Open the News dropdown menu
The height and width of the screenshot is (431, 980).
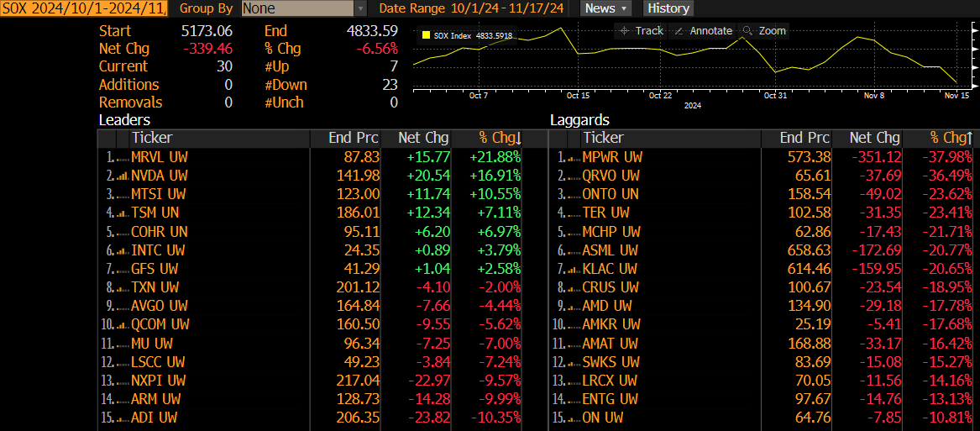605,8
